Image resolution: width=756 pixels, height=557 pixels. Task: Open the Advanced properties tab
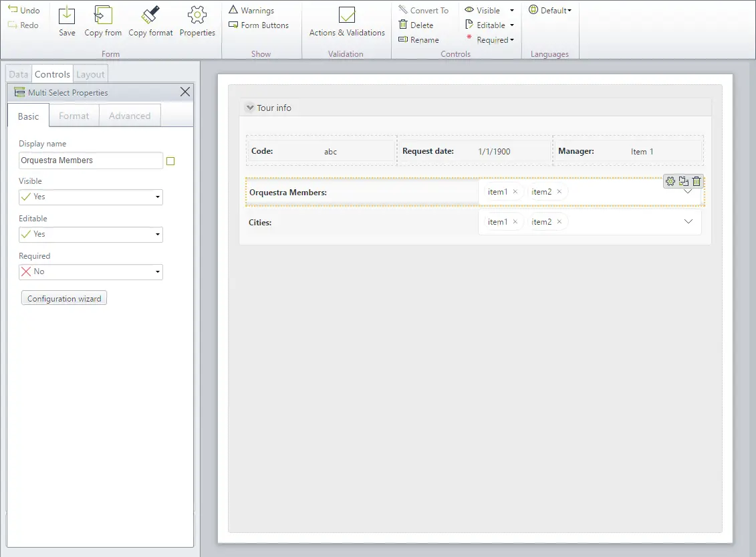pos(130,116)
